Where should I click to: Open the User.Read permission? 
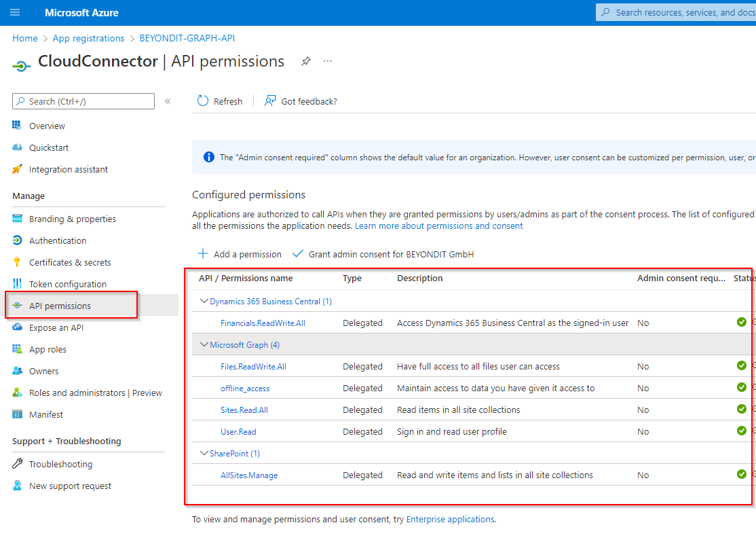coord(238,431)
